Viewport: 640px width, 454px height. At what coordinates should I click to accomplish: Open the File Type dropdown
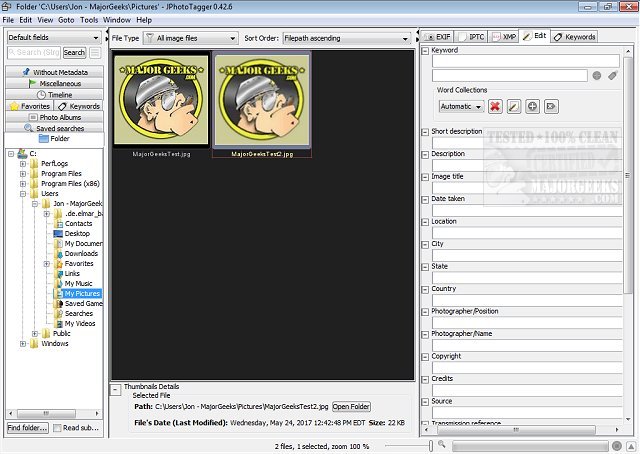[190, 38]
